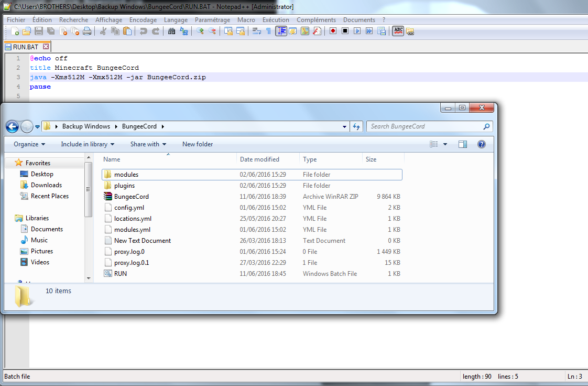Screen dimensions: 588x386
Task: Click Zoom Out magnifier icon
Action: (x=212, y=31)
